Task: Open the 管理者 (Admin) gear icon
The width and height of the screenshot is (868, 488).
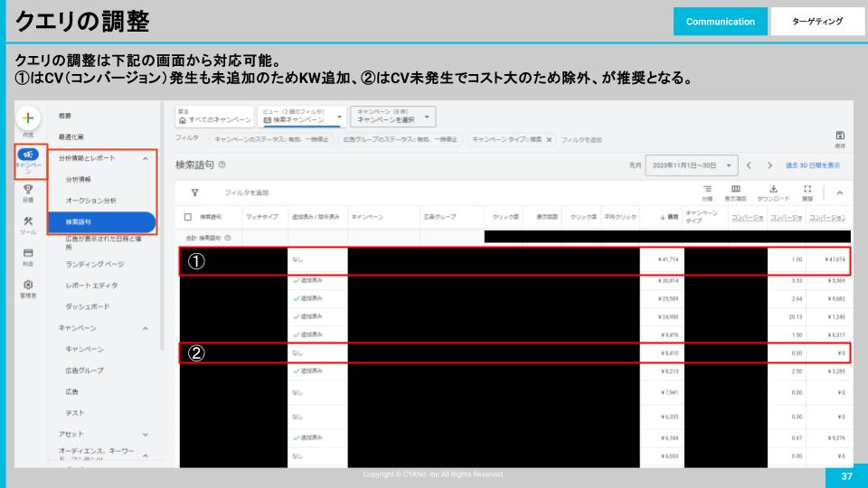Action: [29, 285]
